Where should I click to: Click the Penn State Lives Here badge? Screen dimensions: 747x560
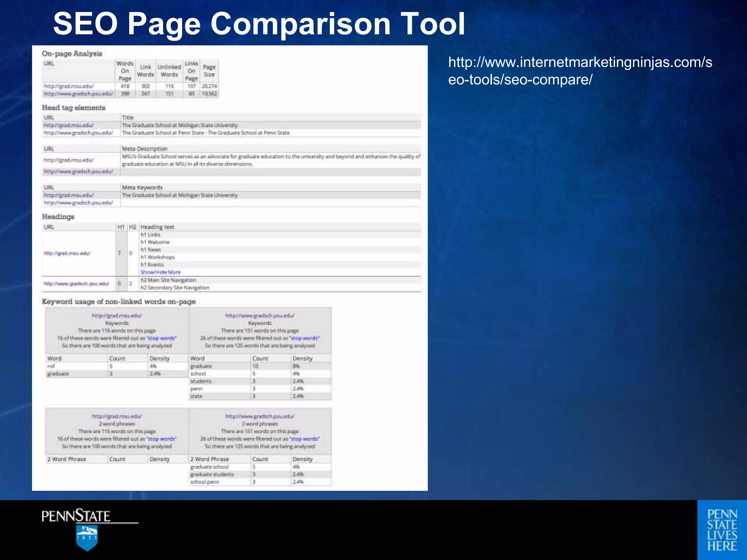coord(722,530)
